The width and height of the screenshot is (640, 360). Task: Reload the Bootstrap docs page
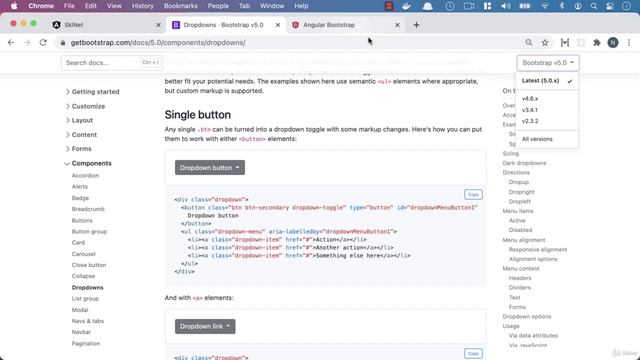pyautogui.click(x=43, y=42)
